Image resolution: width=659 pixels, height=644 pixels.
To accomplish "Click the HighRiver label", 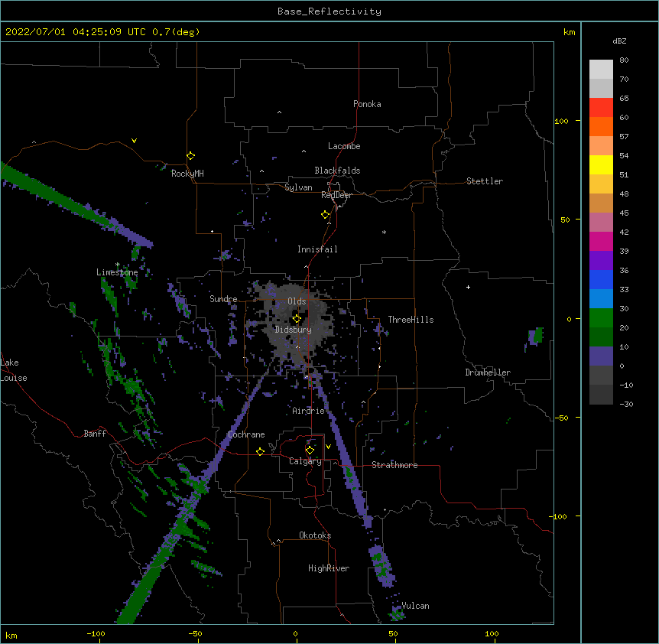I will (x=329, y=568).
